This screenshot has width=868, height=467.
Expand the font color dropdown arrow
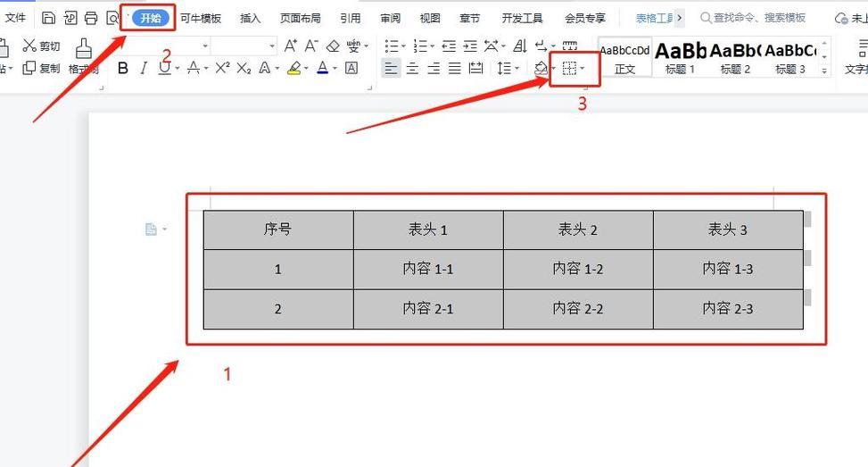point(335,69)
